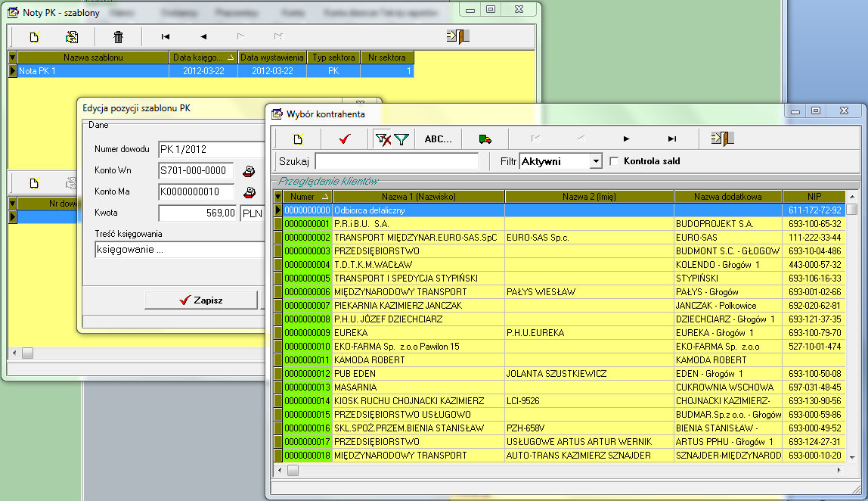Image resolution: width=868 pixels, height=501 pixels.
Task: Click Nazwa szablonu column header
Action: [93, 58]
